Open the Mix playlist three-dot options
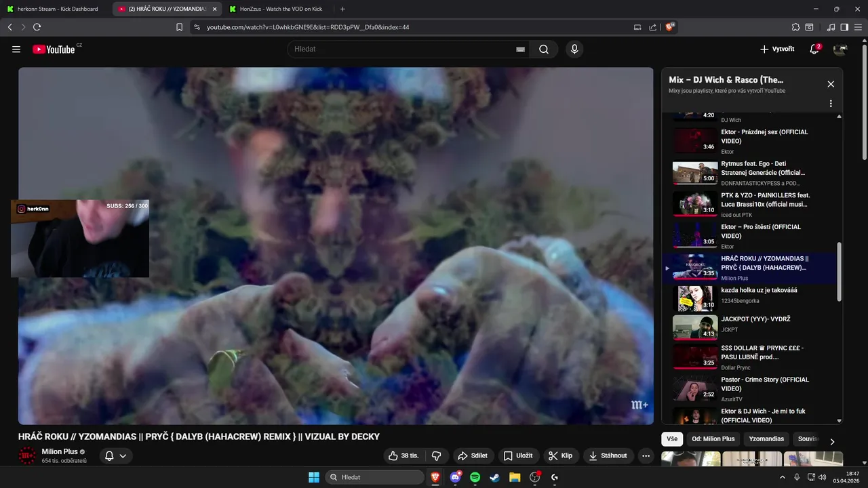Screen dimensions: 868x488 click(831, 104)
